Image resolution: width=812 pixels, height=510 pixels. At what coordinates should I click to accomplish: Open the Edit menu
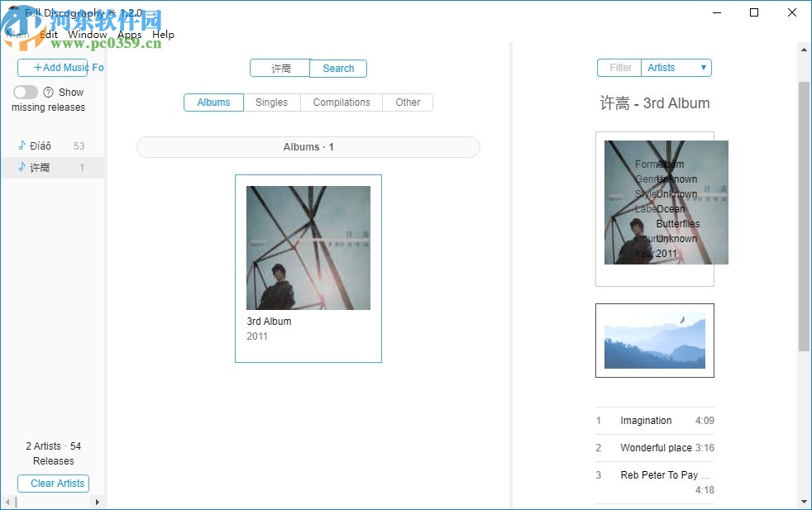tap(48, 34)
